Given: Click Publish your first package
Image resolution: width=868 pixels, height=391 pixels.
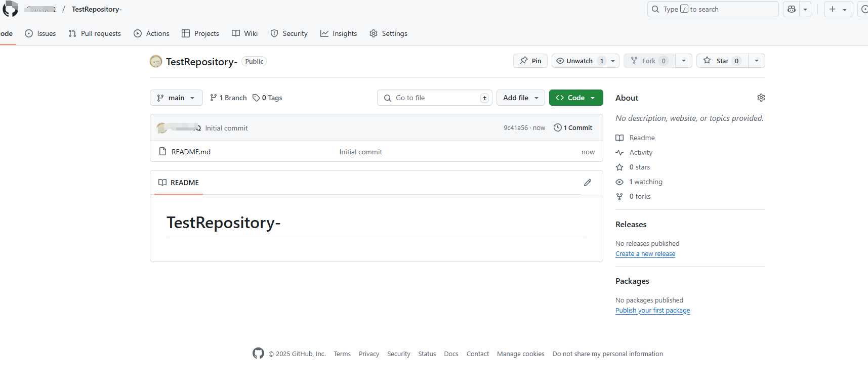Looking at the screenshot, I should coord(652,311).
